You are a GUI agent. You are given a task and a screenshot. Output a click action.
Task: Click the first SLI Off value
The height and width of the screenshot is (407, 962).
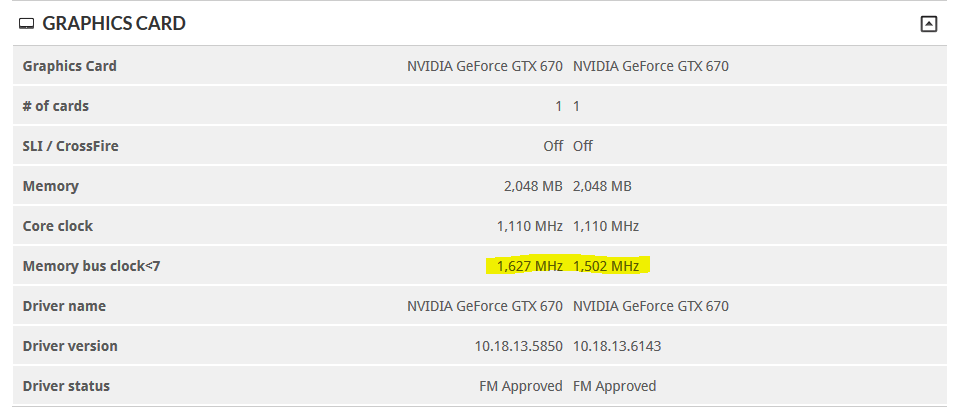pos(553,146)
